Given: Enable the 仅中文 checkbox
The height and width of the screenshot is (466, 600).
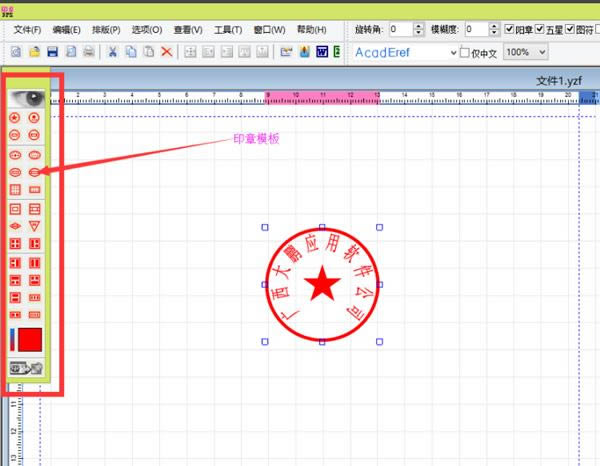Looking at the screenshot, I should (465, 52).
